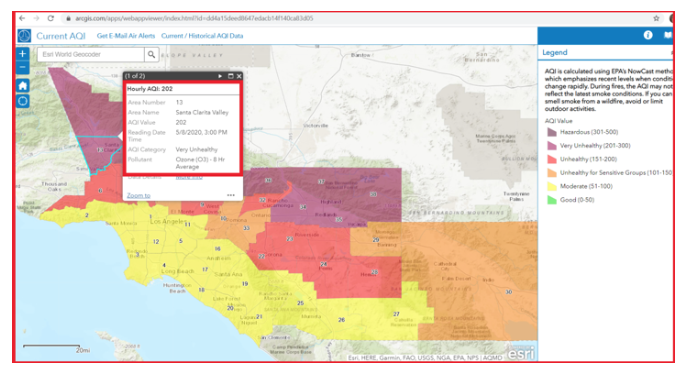Zoom out the map with minus button
688x373 pixels.
click(x=22, y=67)
